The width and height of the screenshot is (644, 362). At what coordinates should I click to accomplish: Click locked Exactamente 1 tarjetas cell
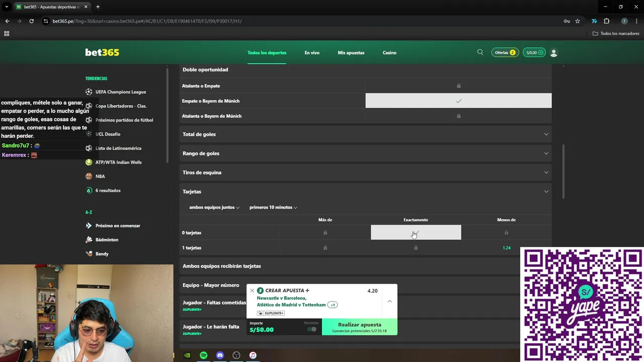[416, 247]
